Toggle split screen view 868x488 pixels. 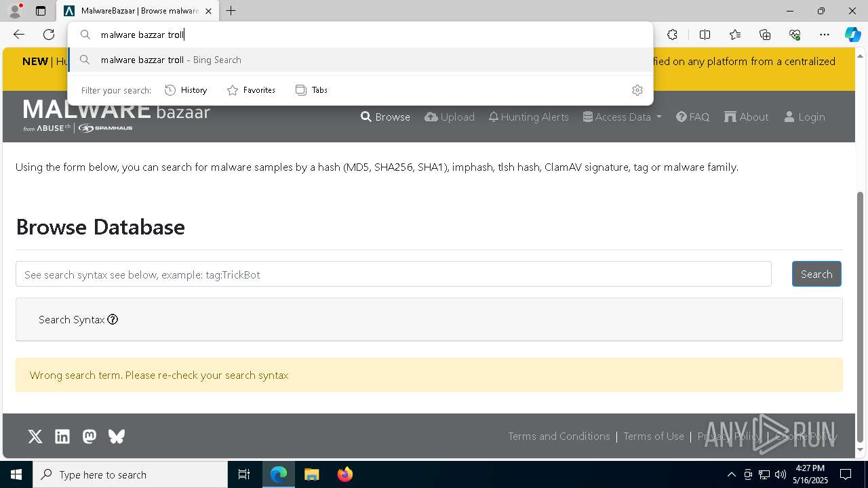705,35
